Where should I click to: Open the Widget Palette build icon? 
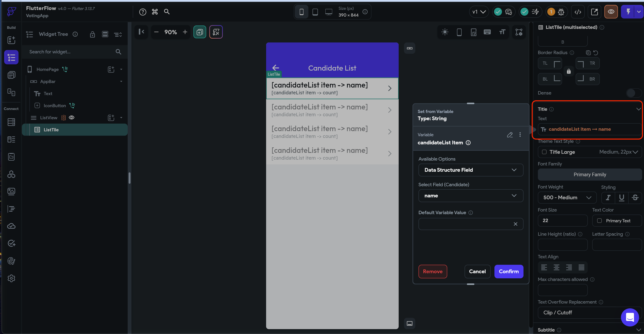11,40
